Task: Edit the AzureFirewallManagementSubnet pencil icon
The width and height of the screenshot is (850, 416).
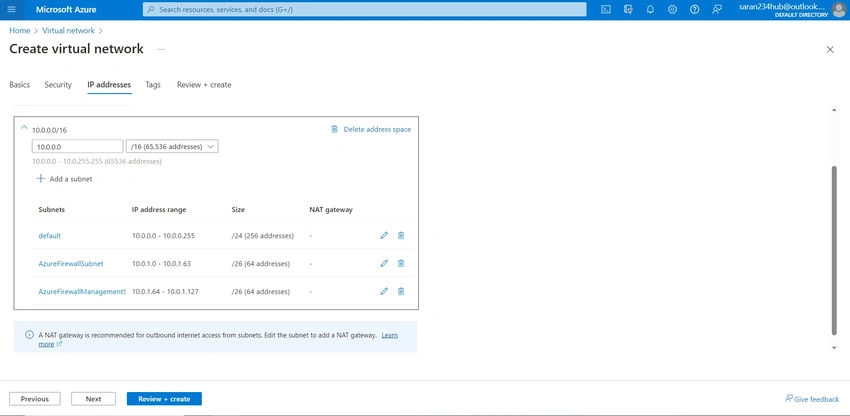Action: pyautogui.click(x=384, y=291)
